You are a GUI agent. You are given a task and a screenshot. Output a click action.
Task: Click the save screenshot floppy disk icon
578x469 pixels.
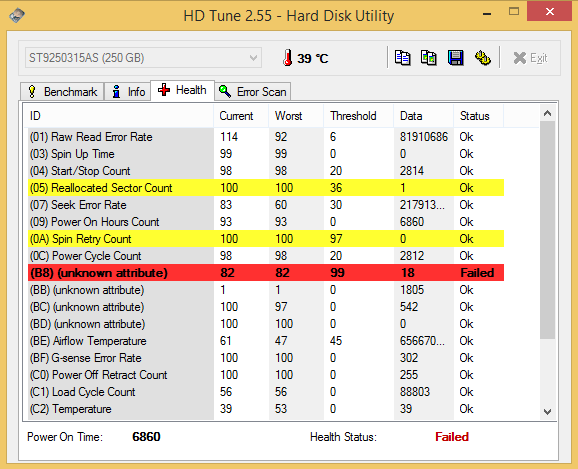coord(456,58)
